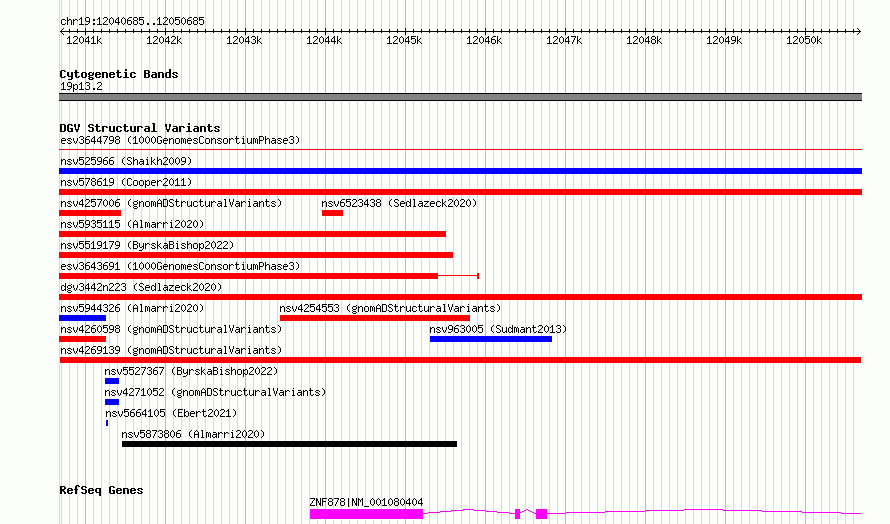This screenshot has height=524, width=890.
Task: Open variant nsv4254553 (gnomADStructuralVariants) label
Action: [391, 308]
